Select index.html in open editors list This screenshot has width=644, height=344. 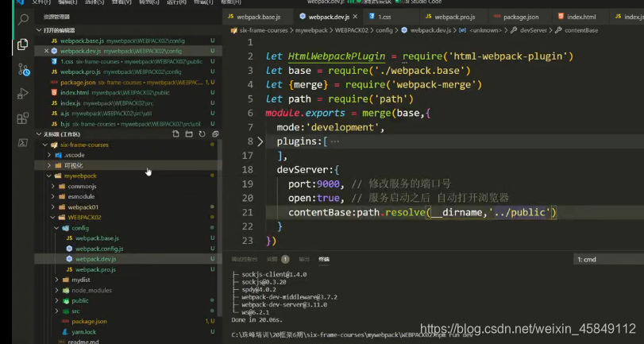pyautogui.click(x=129, y=92)
